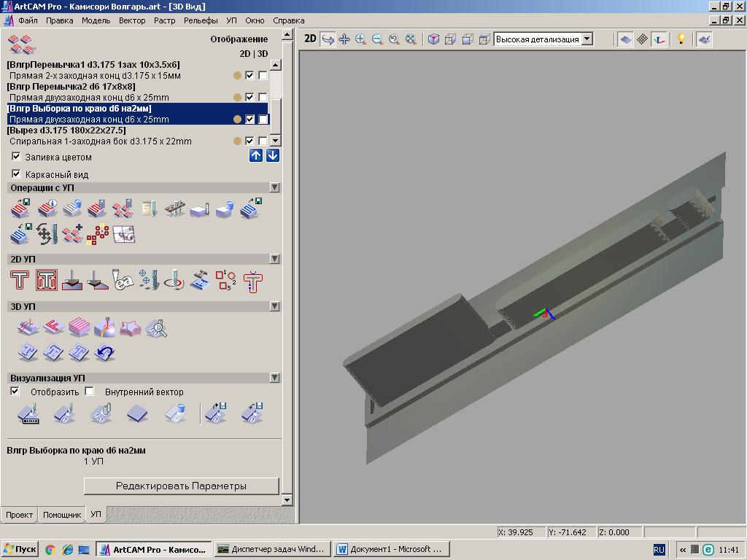Select the 2D profiling toolpath tool

(20, 281)
